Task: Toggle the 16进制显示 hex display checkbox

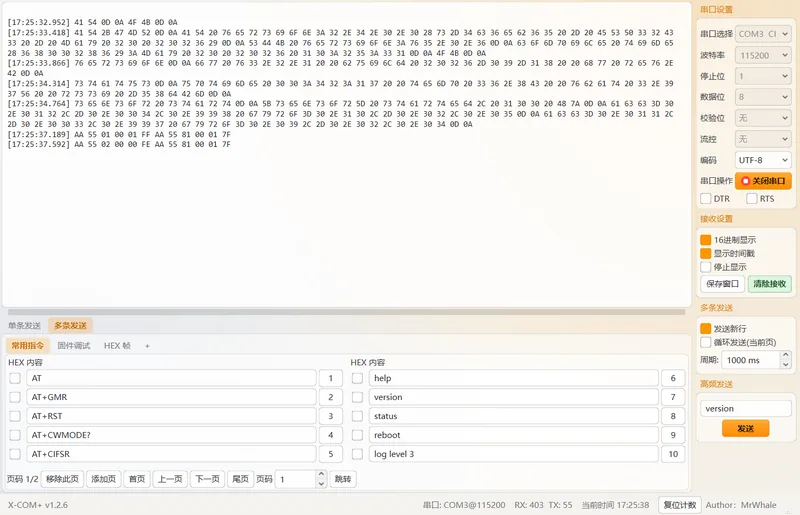Action: click(x=706, y=240)
